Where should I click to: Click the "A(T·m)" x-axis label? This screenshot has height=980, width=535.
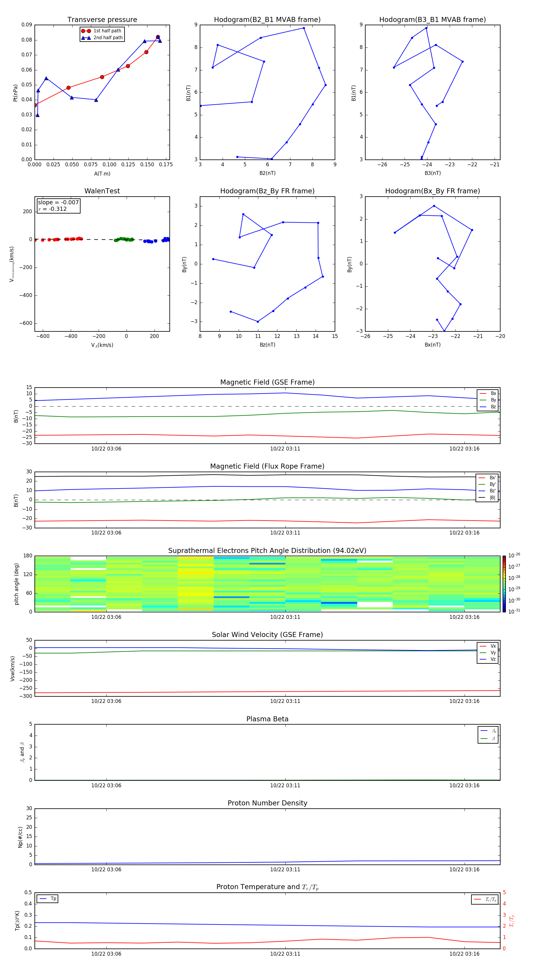102,173
